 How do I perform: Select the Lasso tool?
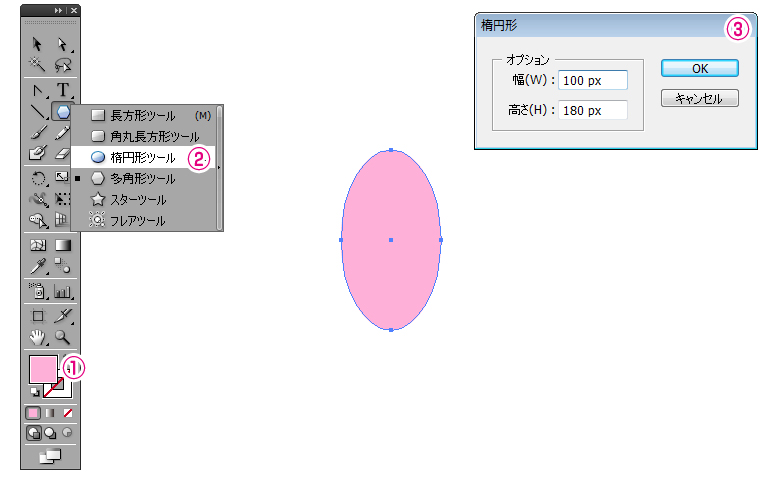[63, 64]
